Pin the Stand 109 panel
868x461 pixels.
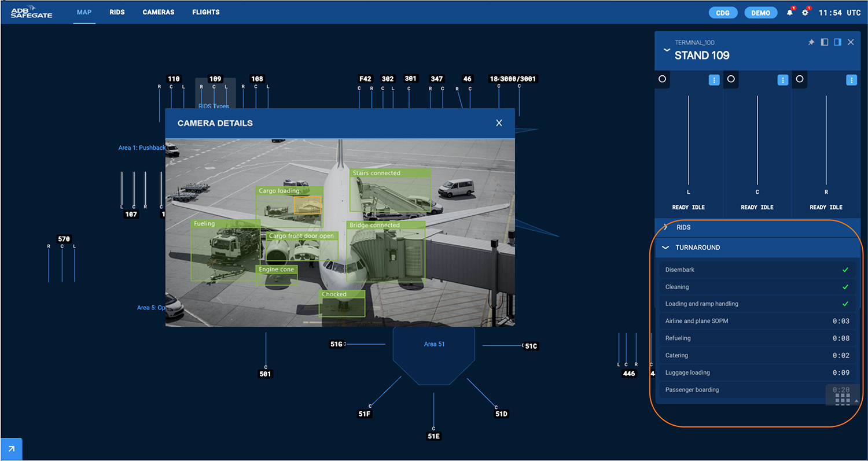[x=811, y=42]
